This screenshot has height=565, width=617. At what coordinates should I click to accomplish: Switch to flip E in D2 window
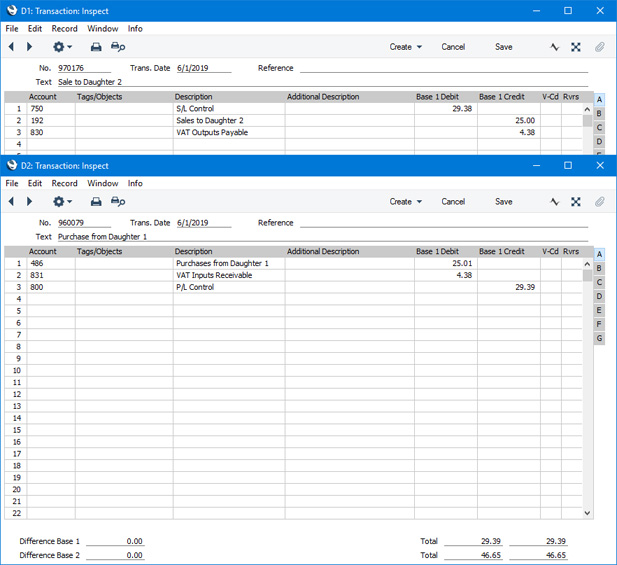click(599, 310)
